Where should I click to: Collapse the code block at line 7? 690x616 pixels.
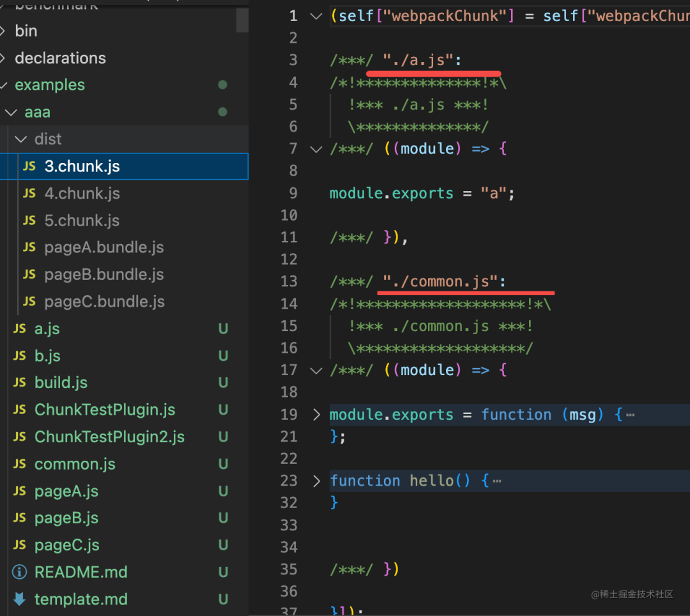316,149
